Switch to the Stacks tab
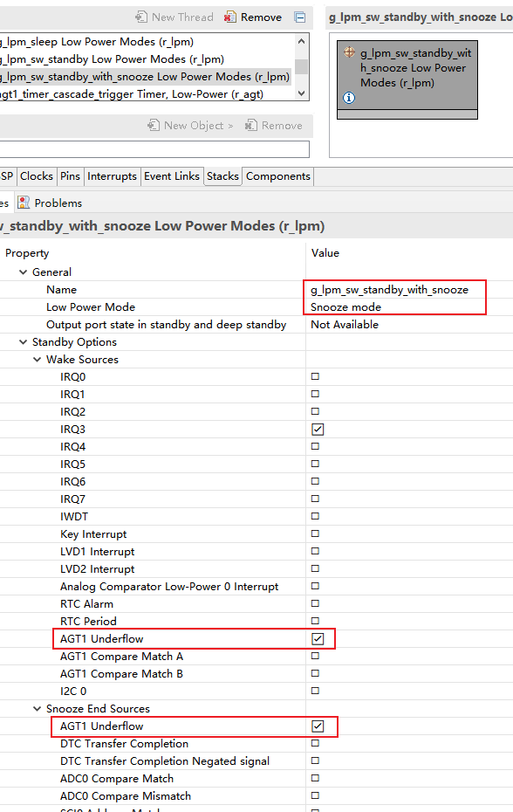 [x=222, y=176]
